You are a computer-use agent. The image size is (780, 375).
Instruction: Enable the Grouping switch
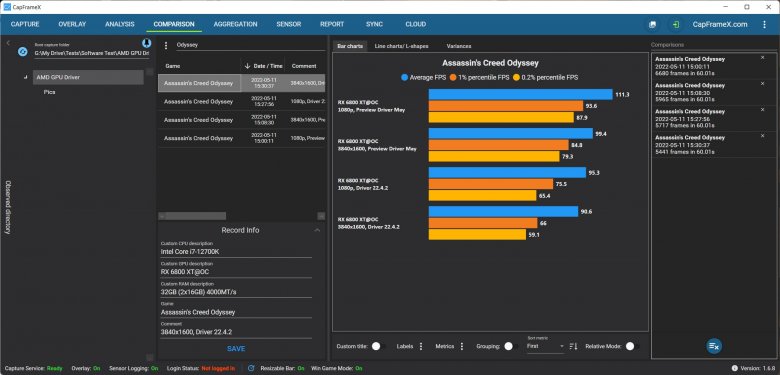click(x=509, y=346)
